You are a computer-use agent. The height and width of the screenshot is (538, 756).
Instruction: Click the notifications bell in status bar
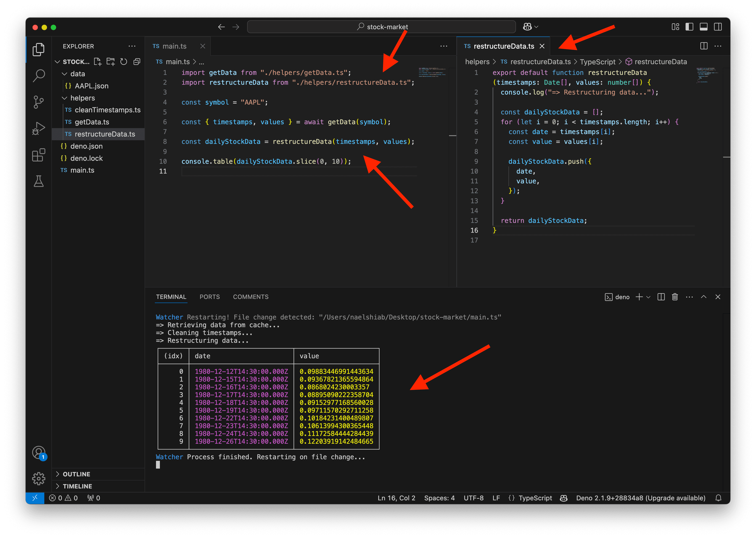click(x=718, y=498)
